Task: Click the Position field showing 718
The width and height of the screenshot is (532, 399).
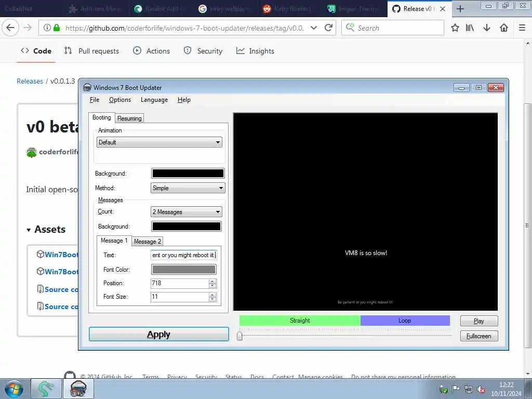Action: [x=180, y=283]
